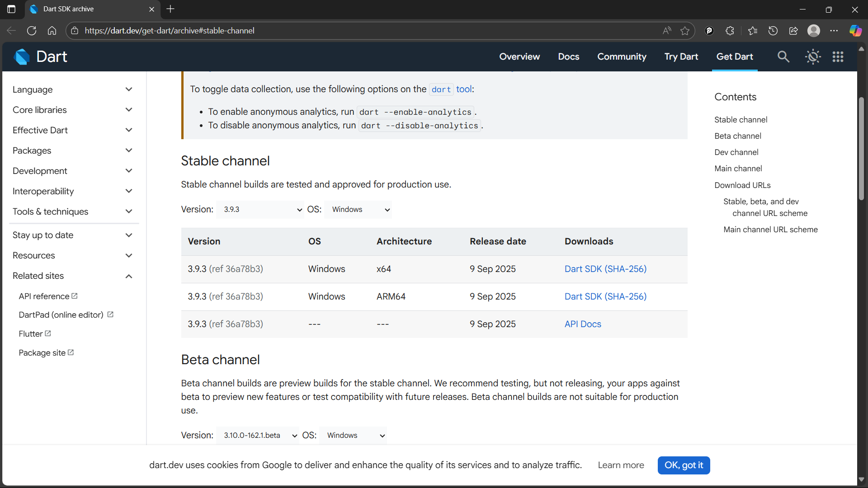Toggle light/dark theme sun icon

coord(812,57)
